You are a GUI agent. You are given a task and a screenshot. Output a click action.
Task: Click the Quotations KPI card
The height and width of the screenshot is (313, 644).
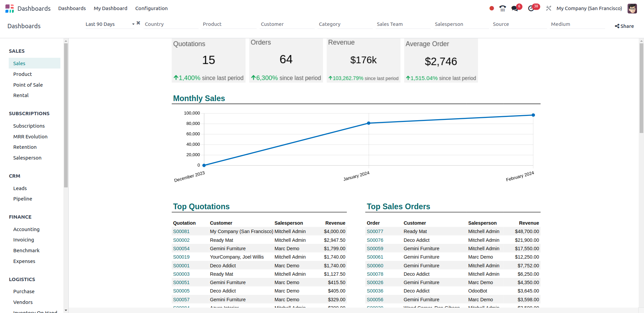(x=208, y=60)
